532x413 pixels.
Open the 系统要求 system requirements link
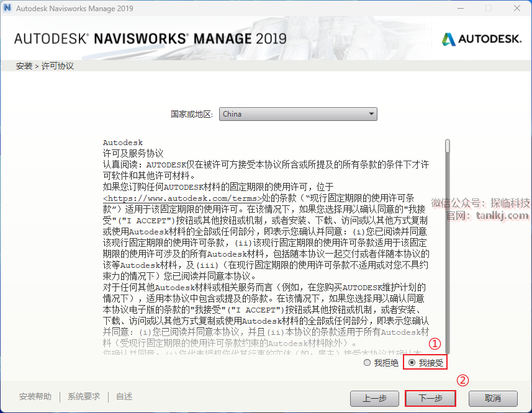pos(84,396)
